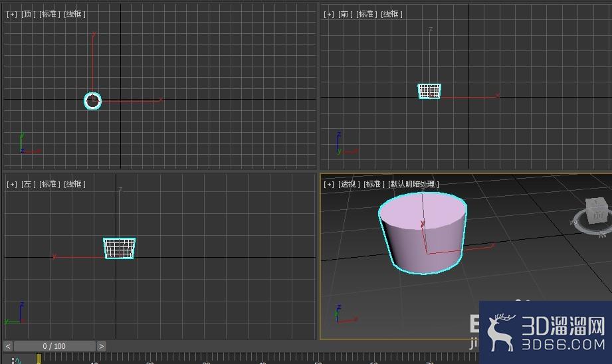Step to next frame with the > button

(x=101, y=346)
